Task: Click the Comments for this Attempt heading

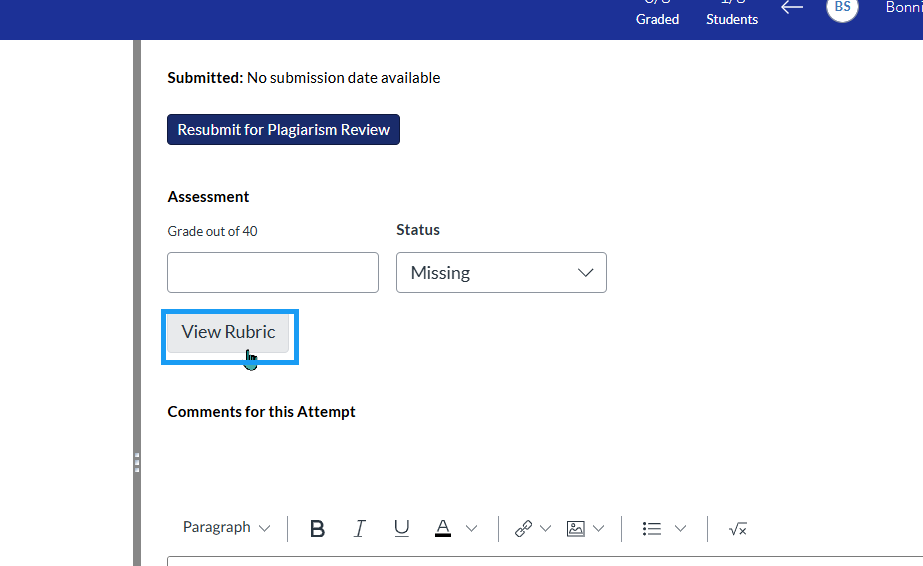Action: tap(261, 412)
